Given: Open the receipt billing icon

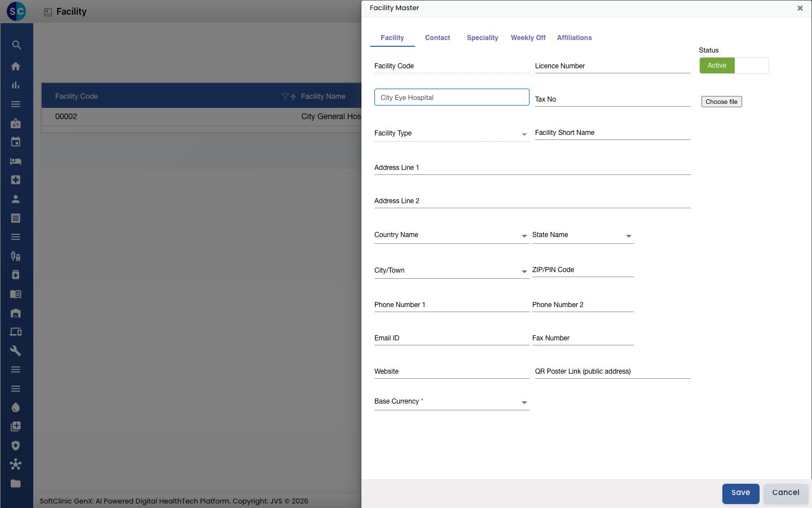Looking at the screenshot, I should point(16,218).
